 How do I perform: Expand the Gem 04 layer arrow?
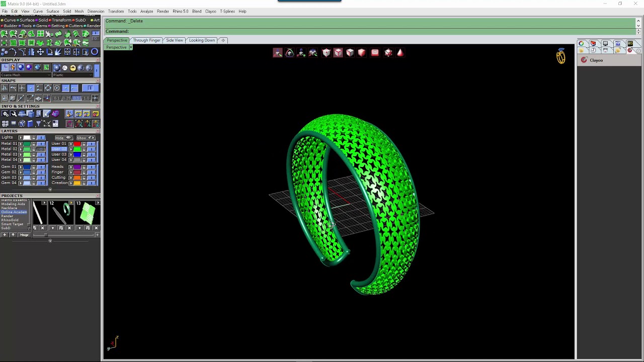21,183
